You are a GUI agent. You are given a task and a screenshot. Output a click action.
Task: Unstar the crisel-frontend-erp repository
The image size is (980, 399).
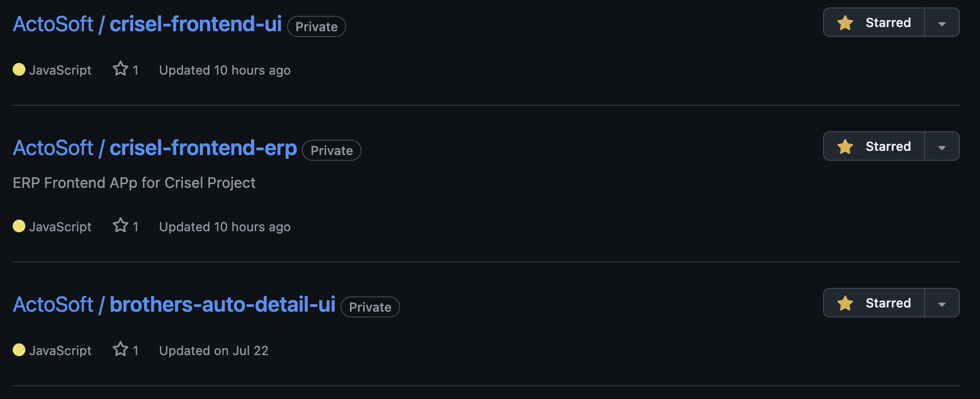[874, 147]
